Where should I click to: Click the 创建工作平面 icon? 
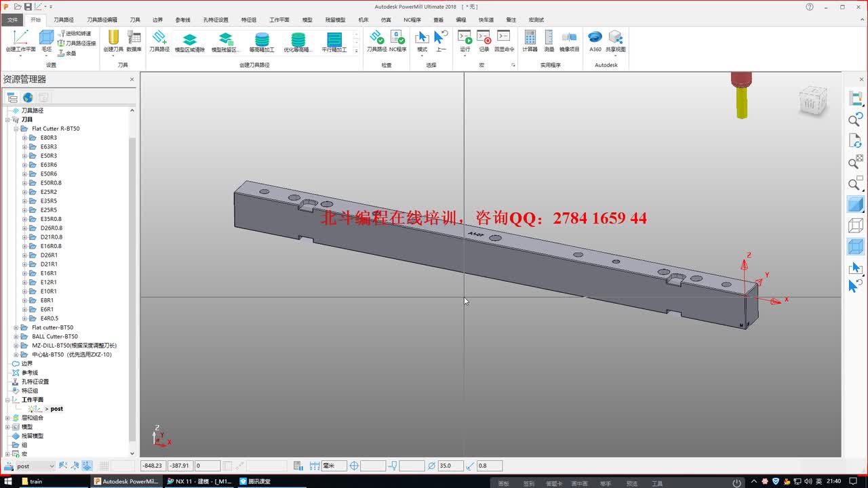(20, 41)
